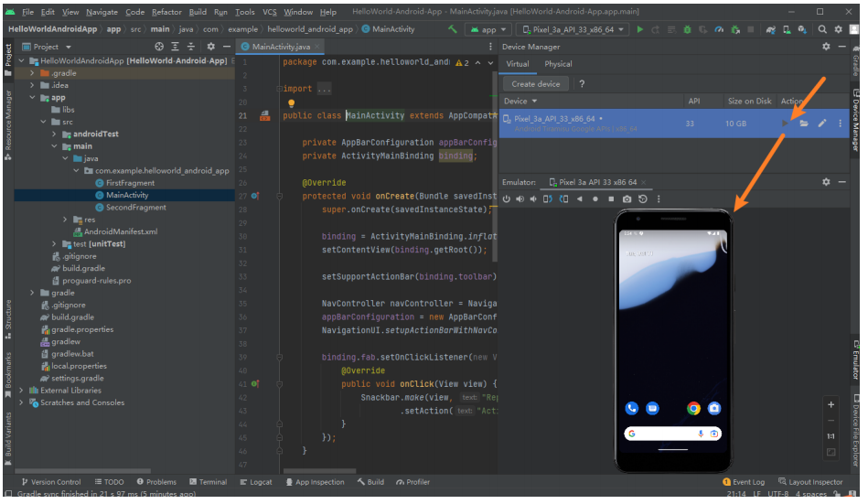Open the Refactor menu
The height and width of the screenshot is (504, 868).
coord(166,12)
